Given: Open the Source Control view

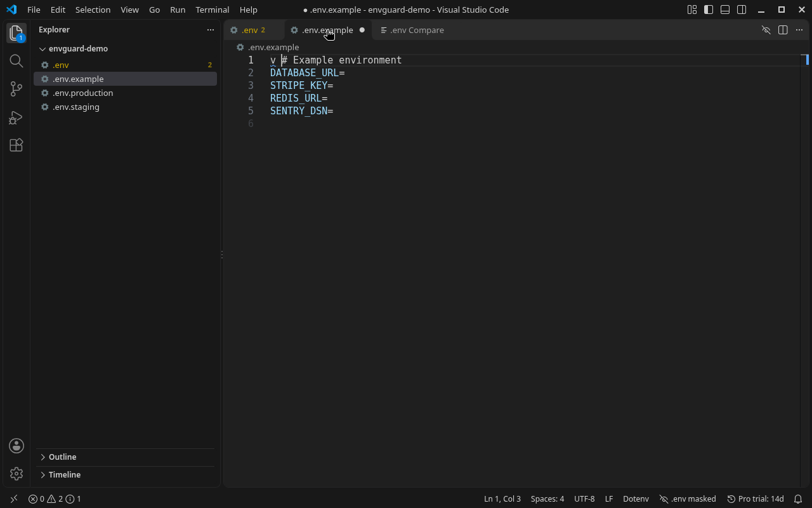Looking at the screenshot, I should [16, 89].
